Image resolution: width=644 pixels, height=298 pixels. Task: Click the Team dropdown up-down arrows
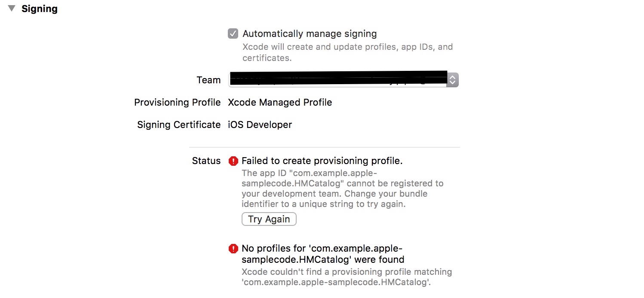(x=452, y=80)
